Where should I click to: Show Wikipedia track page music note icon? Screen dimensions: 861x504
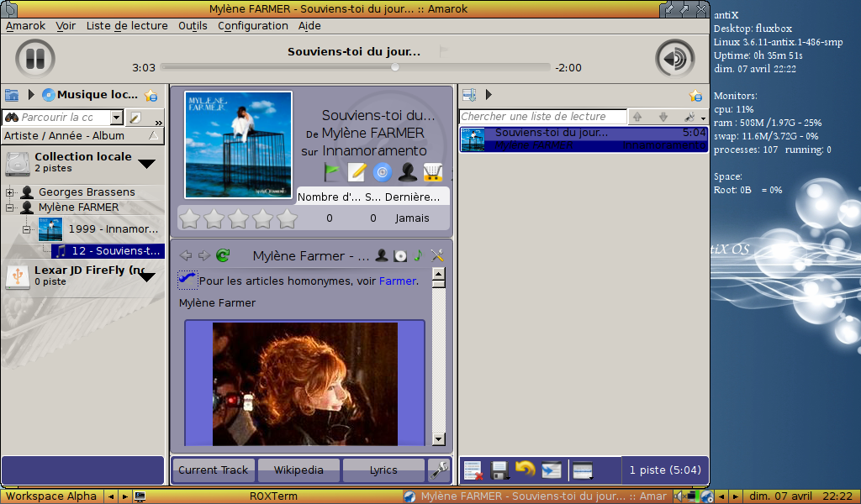419,255
